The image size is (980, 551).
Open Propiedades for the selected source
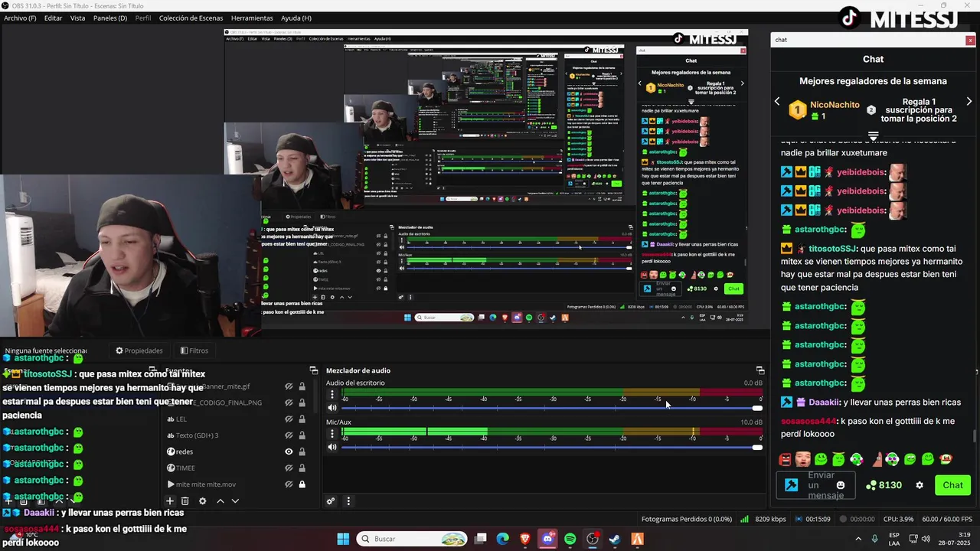(x=139, y=350)
